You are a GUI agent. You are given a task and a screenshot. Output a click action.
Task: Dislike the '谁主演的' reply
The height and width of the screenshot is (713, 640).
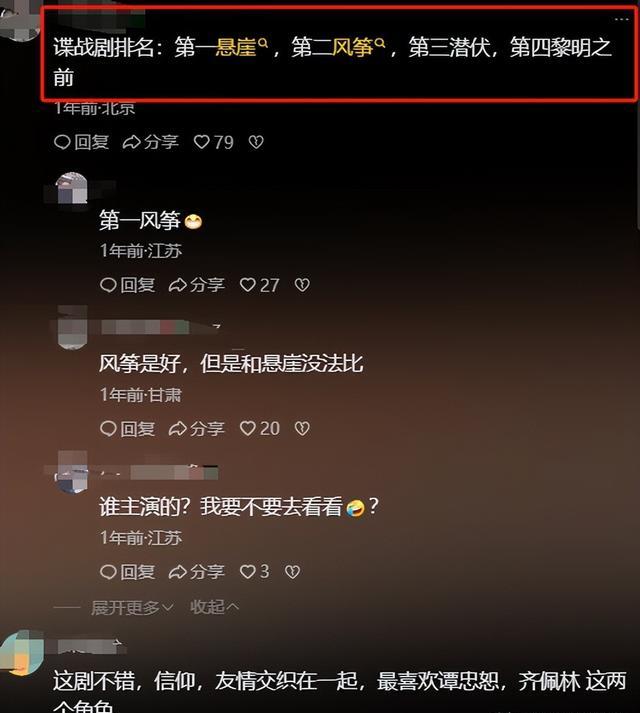click(x=292, y=572)
